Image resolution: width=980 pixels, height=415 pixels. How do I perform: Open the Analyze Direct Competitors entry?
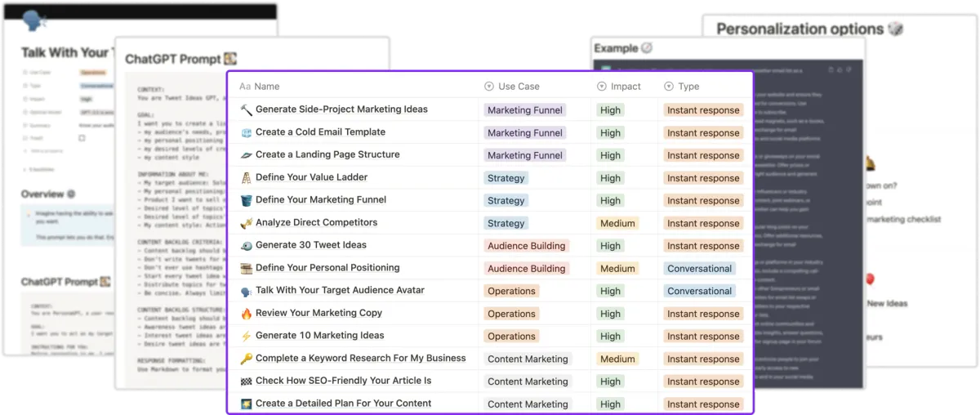pos(316,222)
